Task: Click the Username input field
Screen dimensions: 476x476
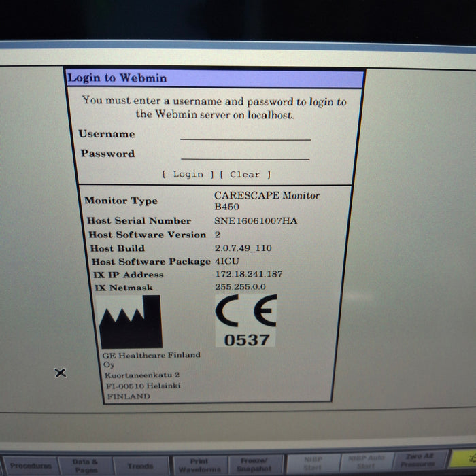Action: 245,135
